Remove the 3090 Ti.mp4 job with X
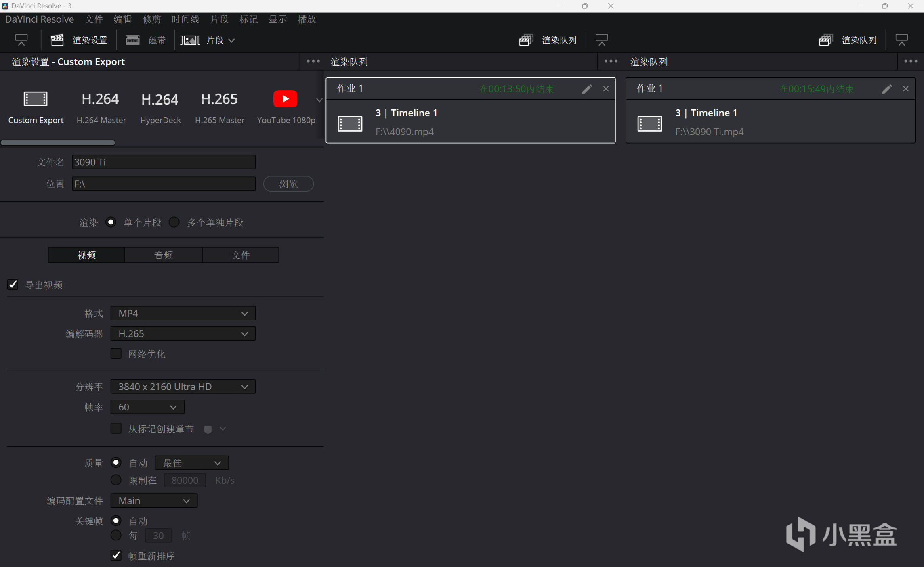 905,89
